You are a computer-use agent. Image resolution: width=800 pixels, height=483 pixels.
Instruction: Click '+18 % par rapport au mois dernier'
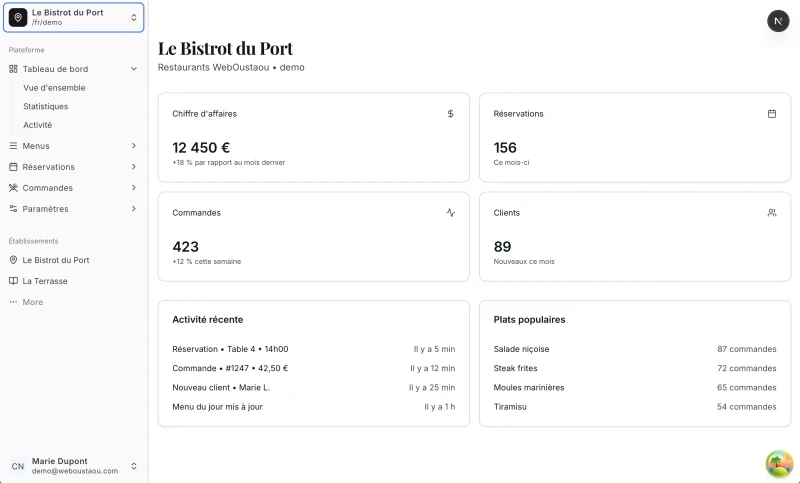point(229,163)
